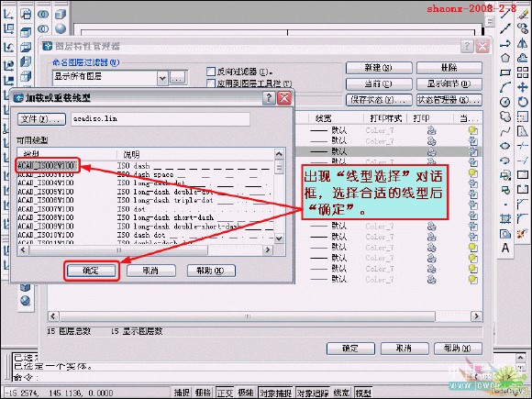The image size is (532, 399).
Task: Select the Copy Object tool in Modify toolbar
Action: 523,28
